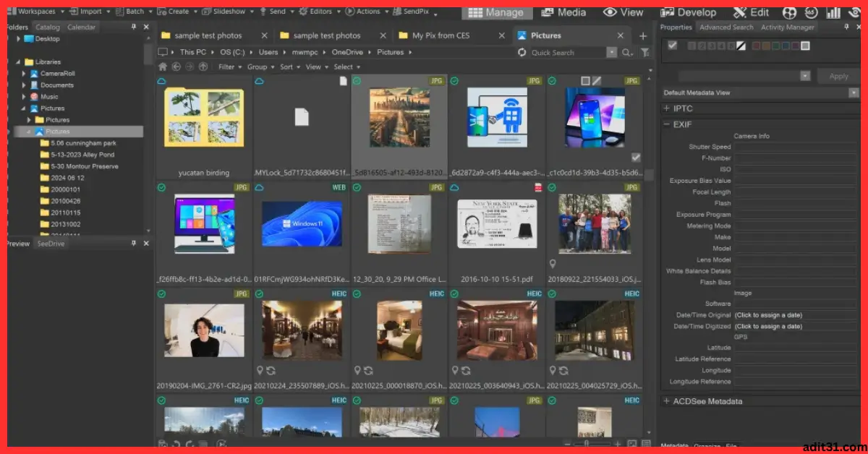
Task: Click OneDrive in the path breadcrumb
Action: (349, 52)
